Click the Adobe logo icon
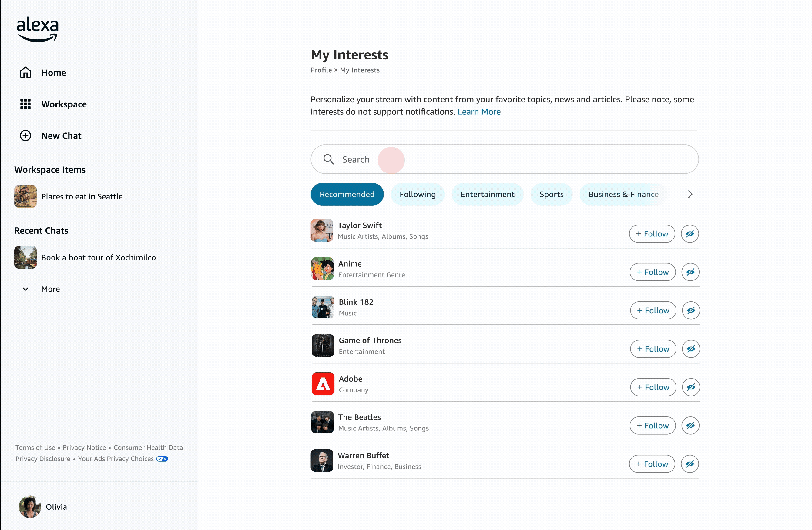Image resolution: width=812 pixels, height=530 pixels. pos(323,383)
